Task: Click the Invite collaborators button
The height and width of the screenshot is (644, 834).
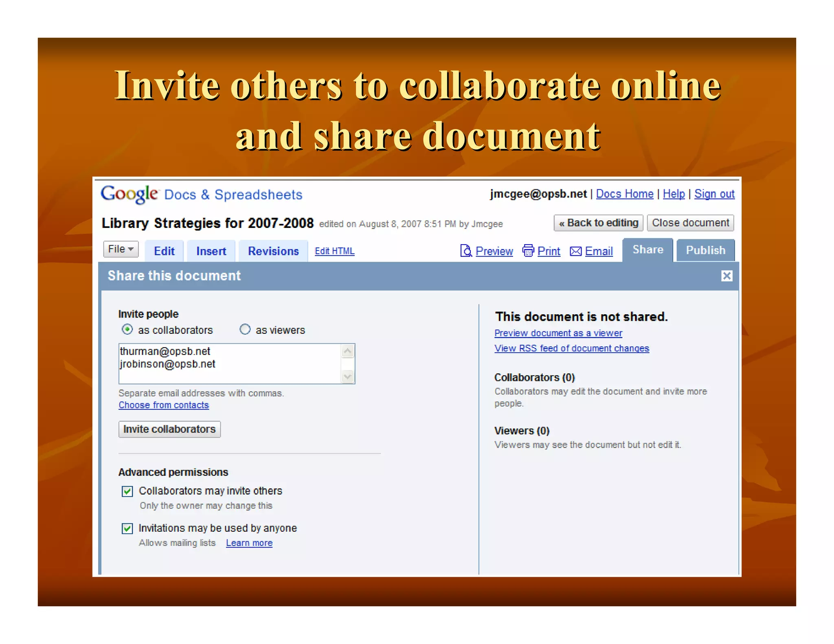Action: (169, 429)
